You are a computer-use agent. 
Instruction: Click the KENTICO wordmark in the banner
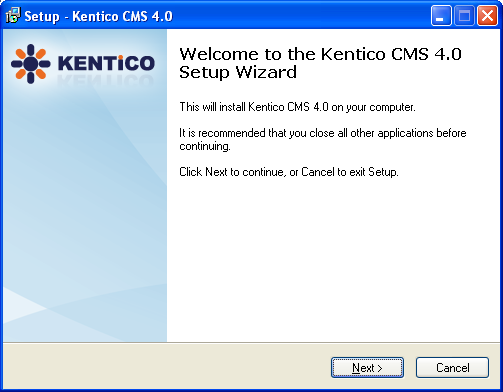tap(106, 63)
